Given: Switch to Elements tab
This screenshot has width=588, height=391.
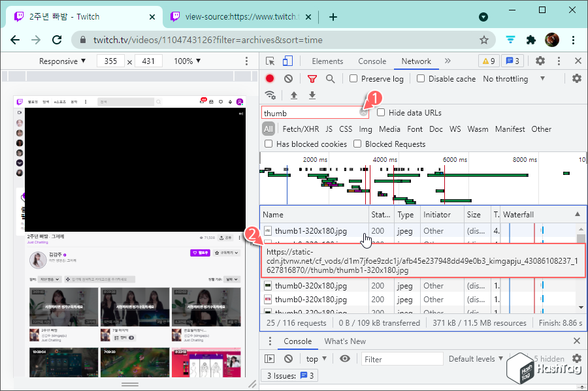Looking at the screenshot, I should pos(327,61).
